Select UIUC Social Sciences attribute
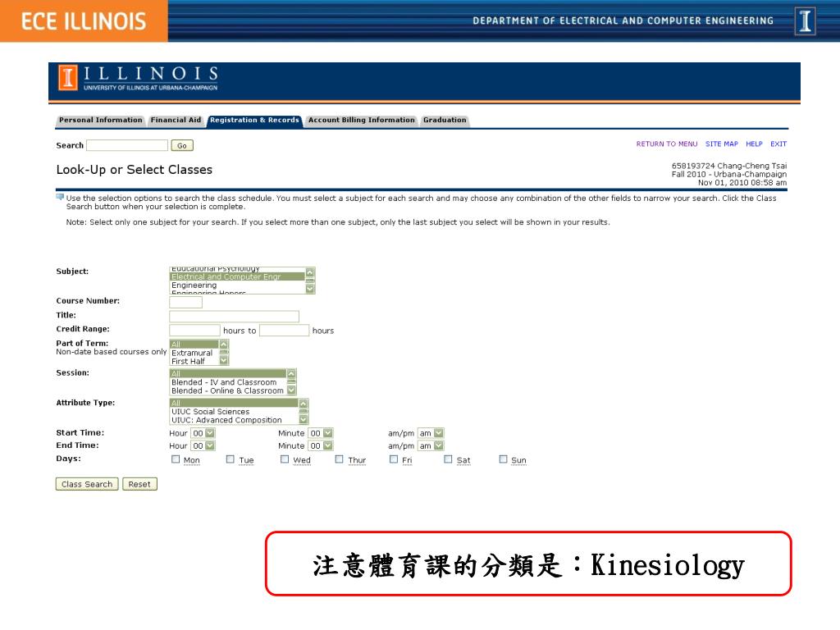 point(234,412)
